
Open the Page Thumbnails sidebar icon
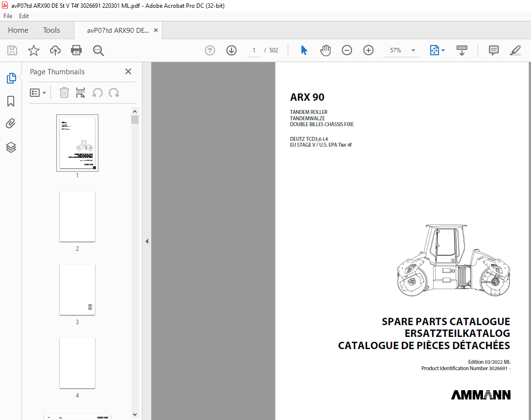click(11, 78)
